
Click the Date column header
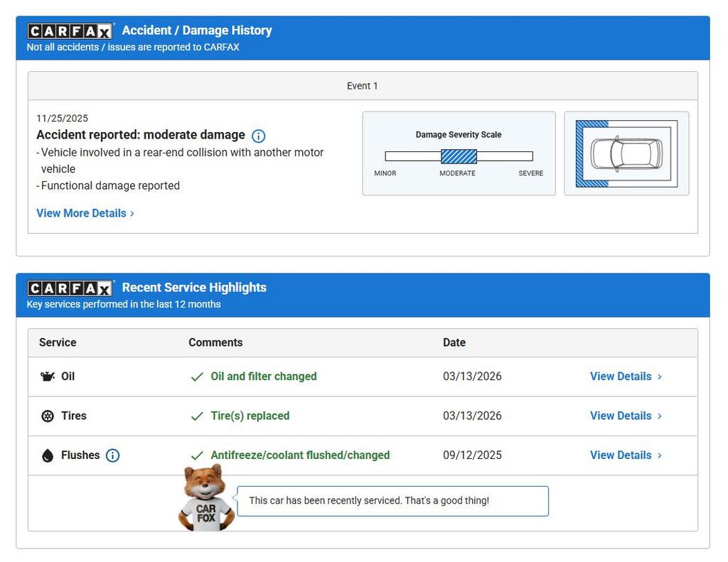454,342
